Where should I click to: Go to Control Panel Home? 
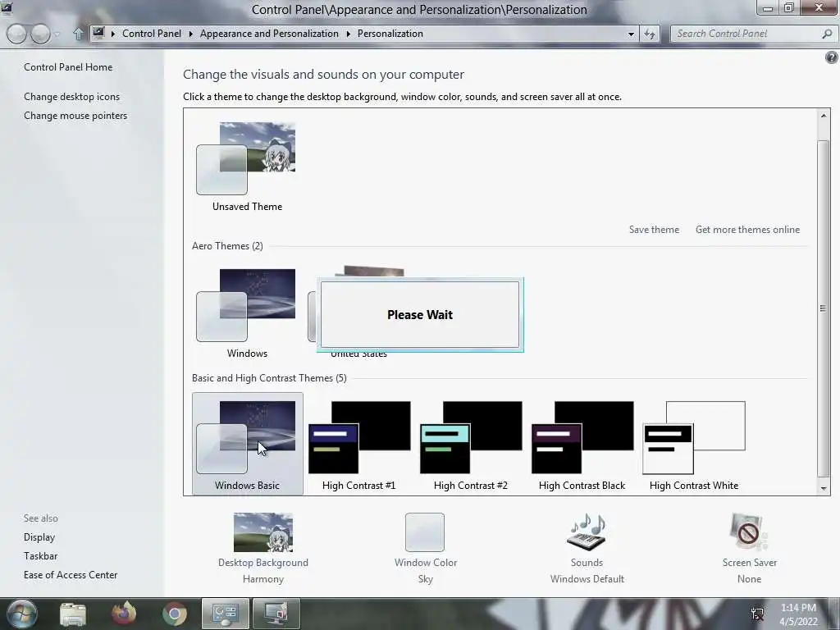[68, 67]
